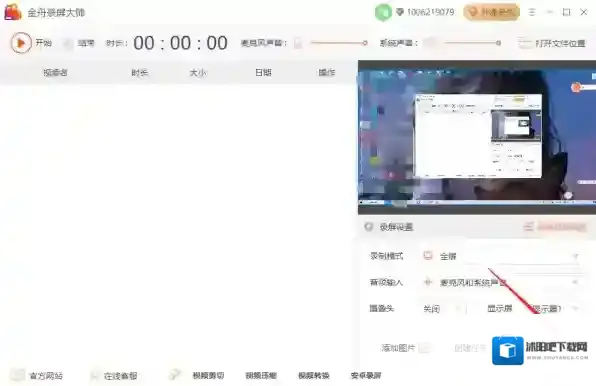Click the account ID 10062...079 text
The width and height of the screenshot is (596, 386).
430,12
